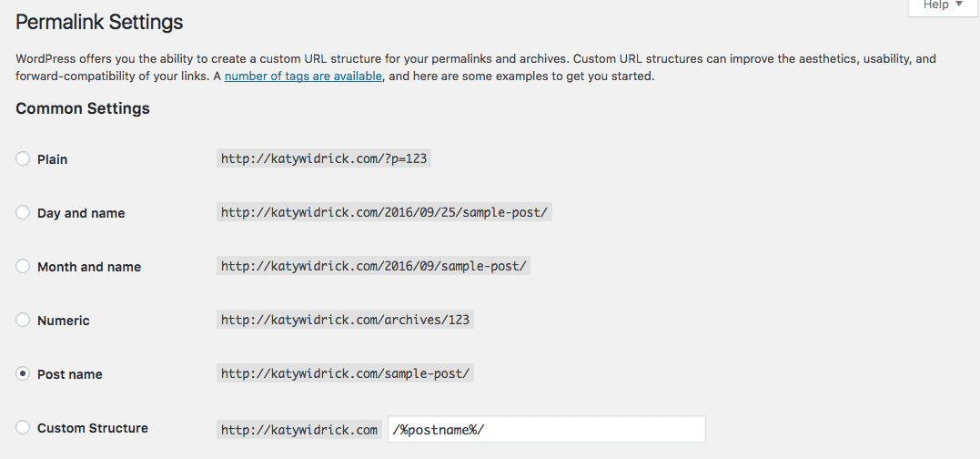Click the katywidrick.com prefix beside Custom Structure
Viewport: 980px width, 459px height.
coord(299,430)
